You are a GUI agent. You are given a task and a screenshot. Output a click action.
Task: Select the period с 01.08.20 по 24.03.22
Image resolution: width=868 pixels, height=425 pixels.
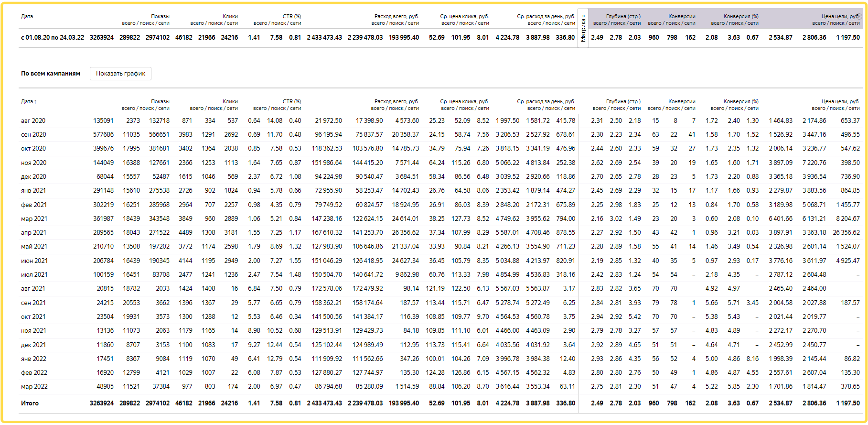(53, 37)
